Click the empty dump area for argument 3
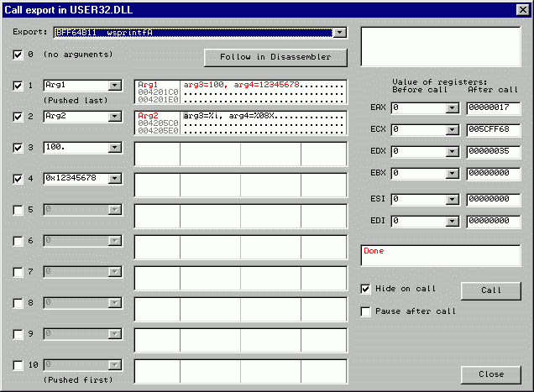Image resolution: width=534 pixels, height=392 pixels. [x=240, y=154]
